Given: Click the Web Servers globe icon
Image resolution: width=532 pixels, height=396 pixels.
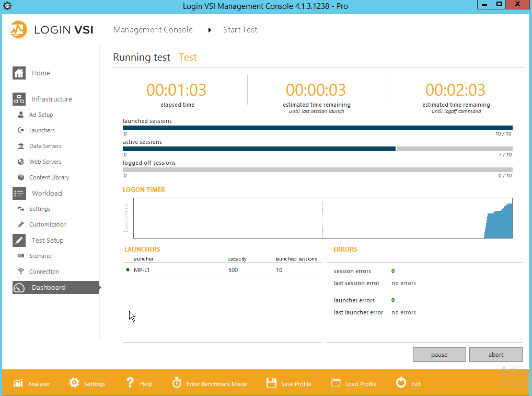Looking at the screenshot, I should (21, 162).
